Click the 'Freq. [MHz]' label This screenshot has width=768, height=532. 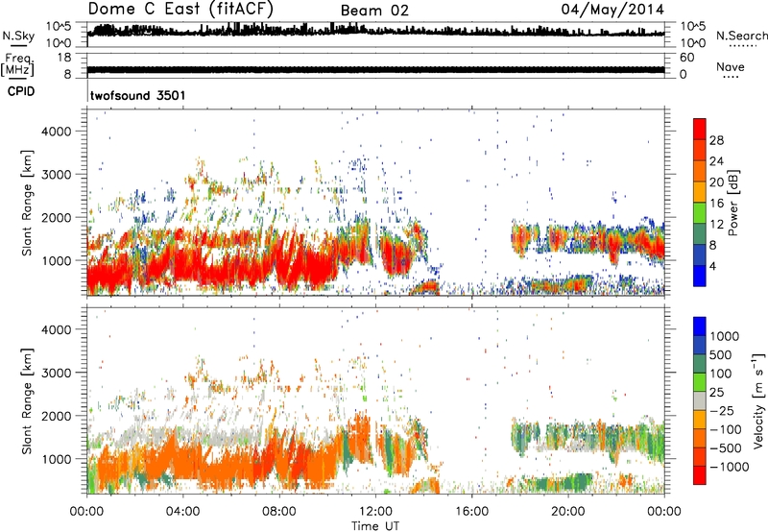coord(17,65)
